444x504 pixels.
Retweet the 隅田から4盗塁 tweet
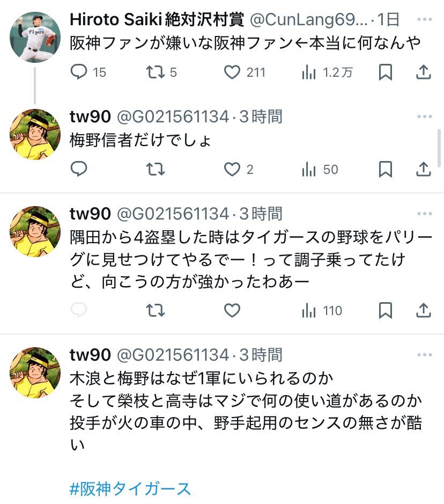pyautogui.click(x=156, y=310)
